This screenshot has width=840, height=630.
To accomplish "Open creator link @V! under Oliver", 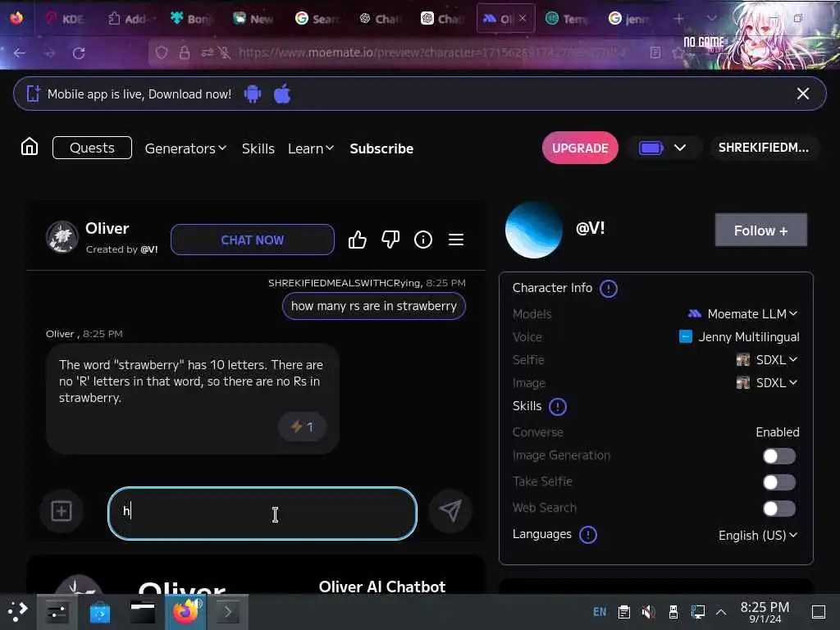I will 149,249.
